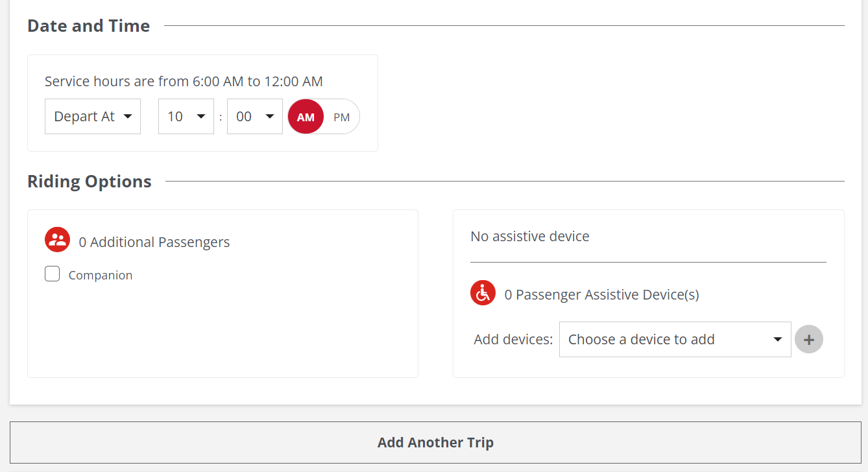The height and width of the screenshot is (472, 868).
Task: Click the Date and Time heading
Action: pos(89,26)
